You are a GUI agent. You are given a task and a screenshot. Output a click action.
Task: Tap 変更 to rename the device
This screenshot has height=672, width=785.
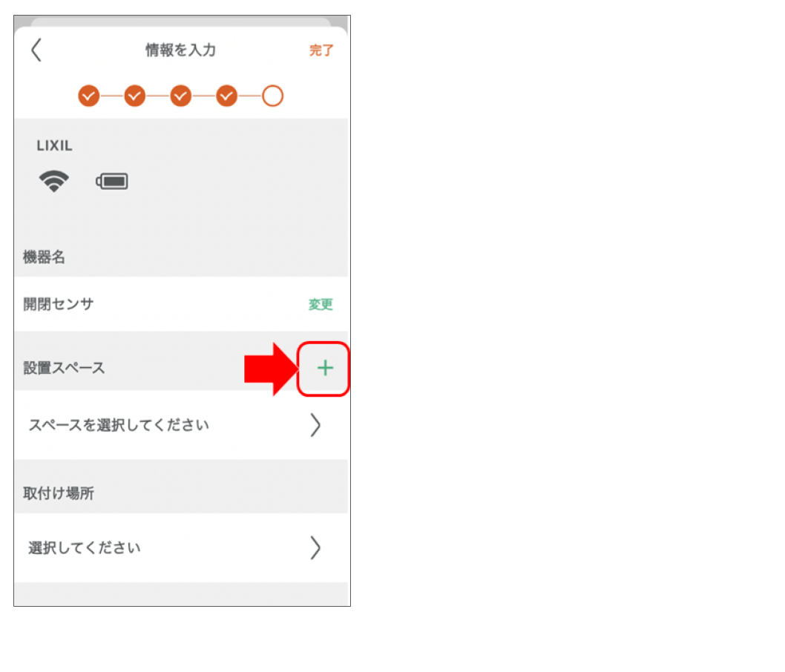click(321, 304)
